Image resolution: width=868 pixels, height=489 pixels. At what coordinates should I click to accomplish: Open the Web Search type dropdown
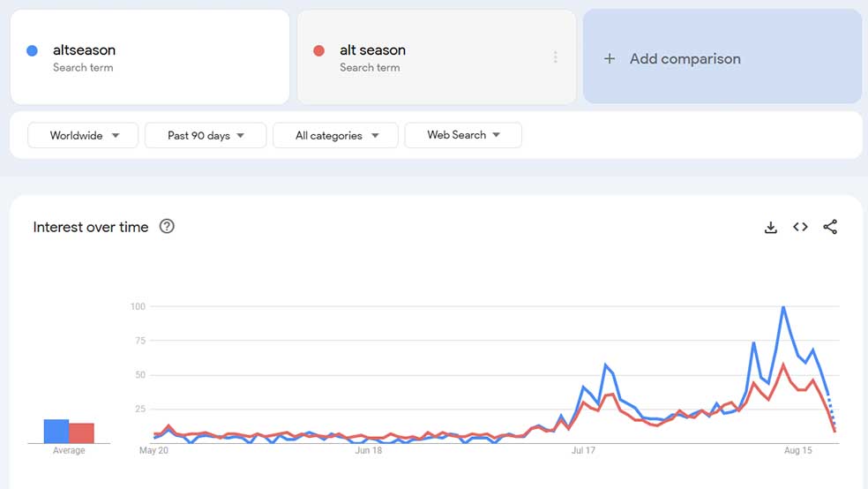[463, 135]
